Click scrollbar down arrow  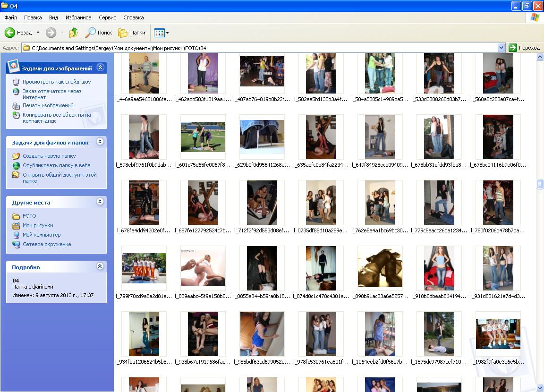click(539, 387)
